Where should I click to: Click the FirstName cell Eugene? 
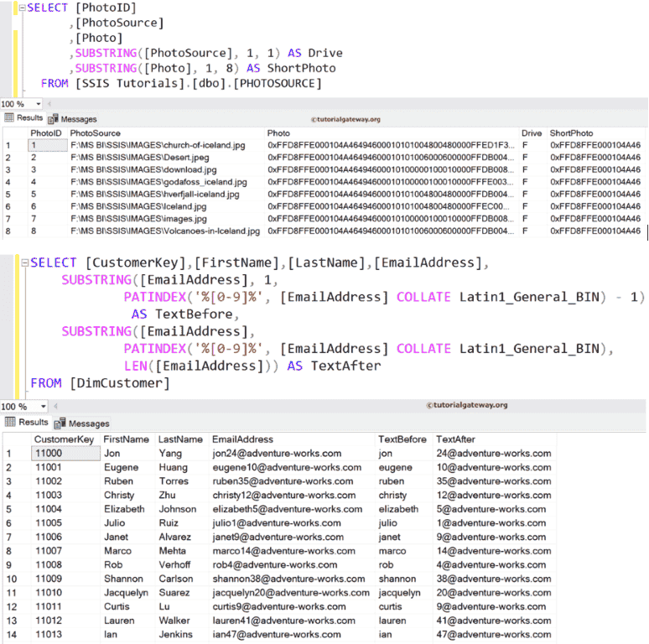[127, 467]
